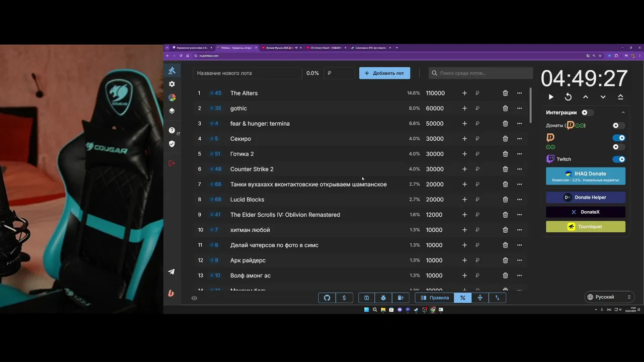Viewport: 644px width, 362px height.
Task: Decrease timer with down chevron
Action: pyautogui.click(x=603, y=97)
